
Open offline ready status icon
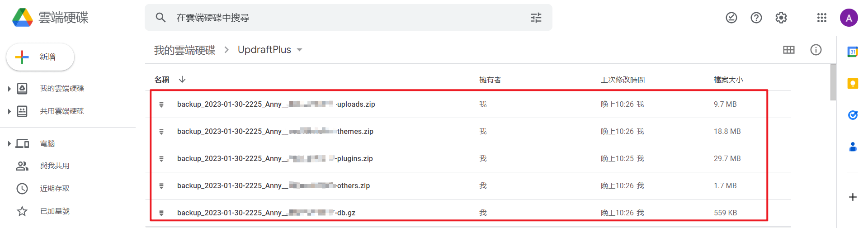tap(731, 18)
